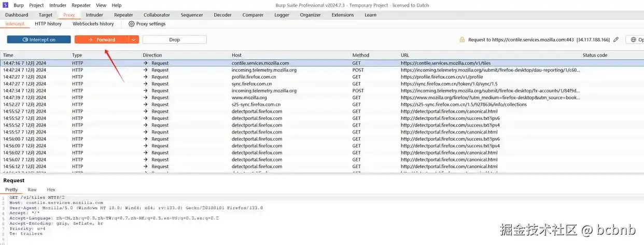Open the Forward dropdown arrow
The width and height of the screenshot is (644, 245).
click(x=134, y=39)
